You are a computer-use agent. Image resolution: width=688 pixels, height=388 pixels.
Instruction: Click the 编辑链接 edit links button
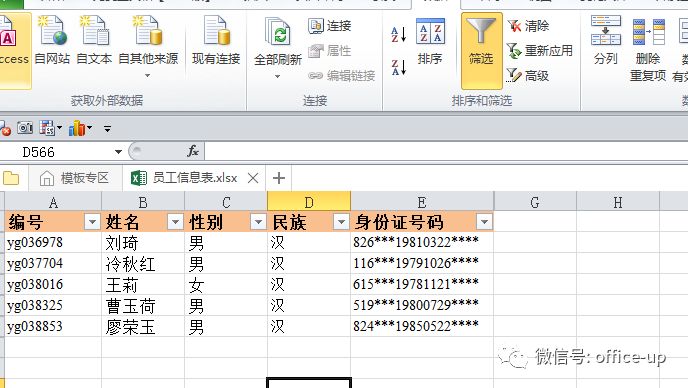342,76
